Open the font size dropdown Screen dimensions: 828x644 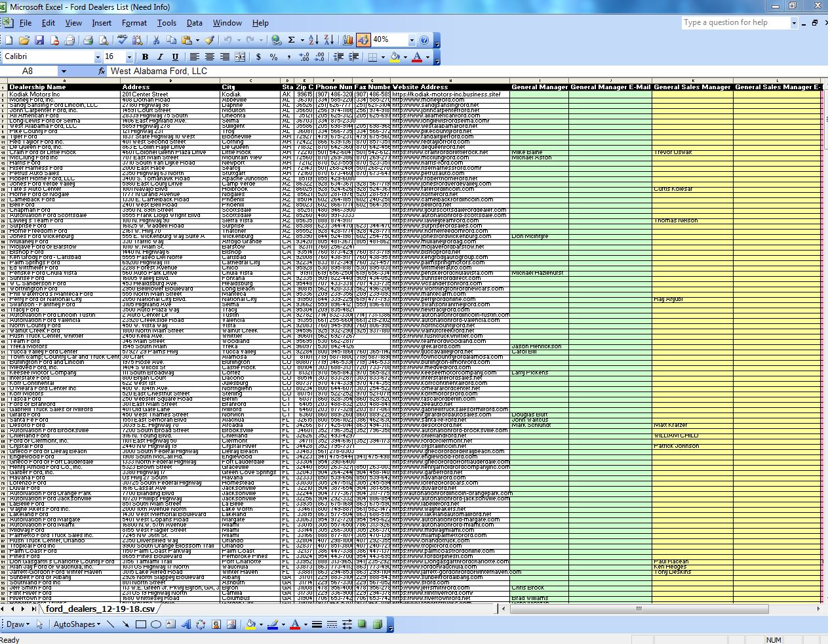[x=128, y=57]
